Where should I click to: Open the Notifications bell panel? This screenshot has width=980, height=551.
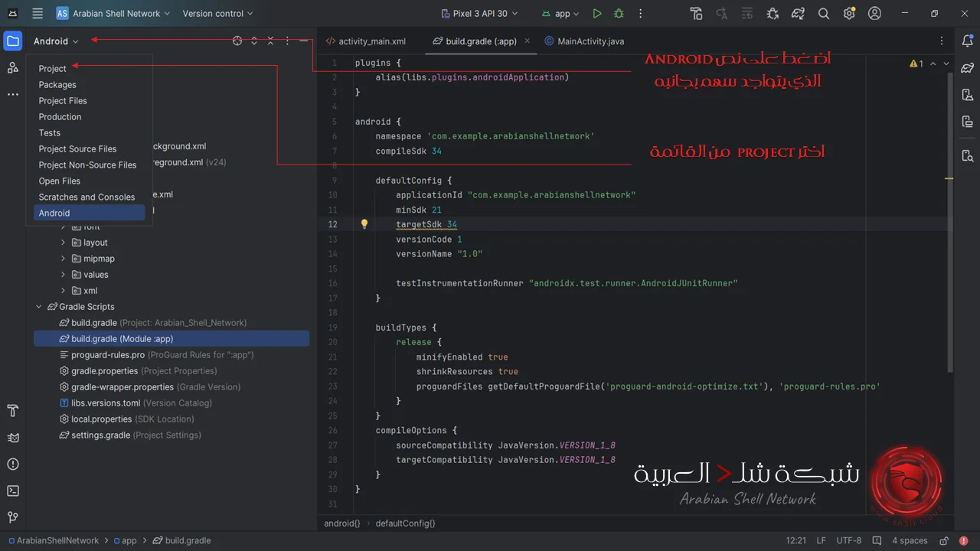(967, 41)
